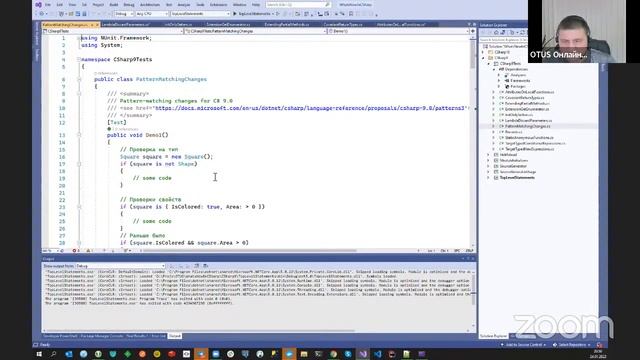This screenshot has width=640, height=360.
Task: Open the Git menu
Action: 84,4
